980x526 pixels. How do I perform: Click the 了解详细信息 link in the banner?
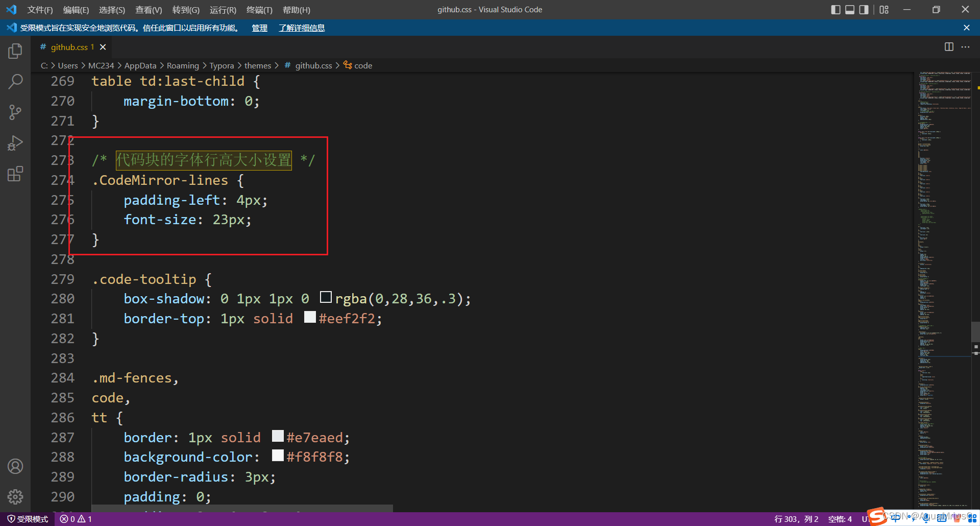(x=302, y=28)
